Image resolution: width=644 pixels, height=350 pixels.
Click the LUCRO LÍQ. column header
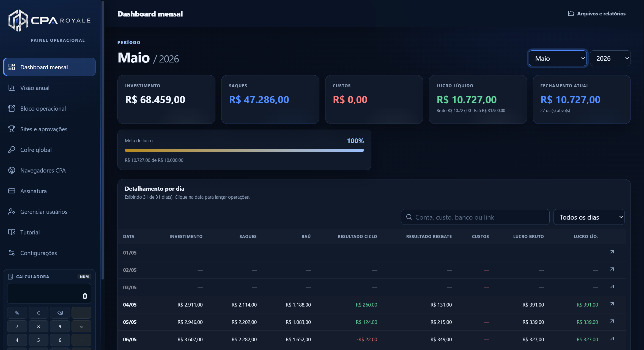point(586,236)
